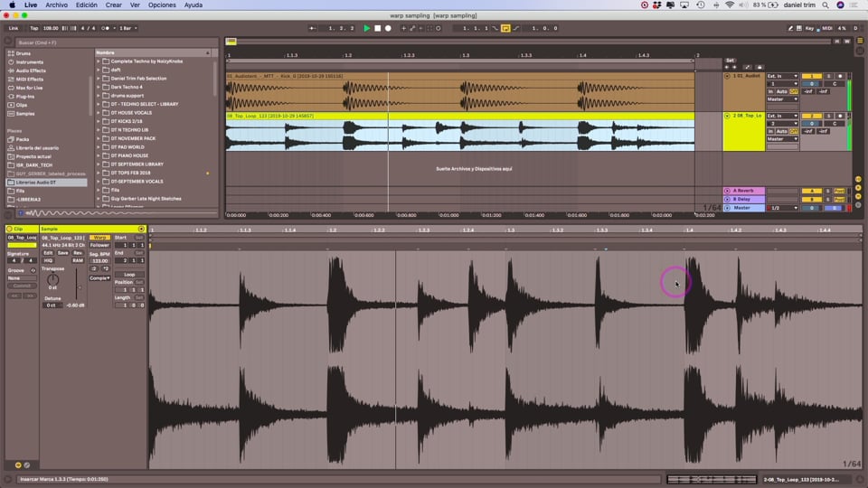Click the Automation Arm icon
Image resolution: width=868 pixels, height=488 pixels.
412,28
